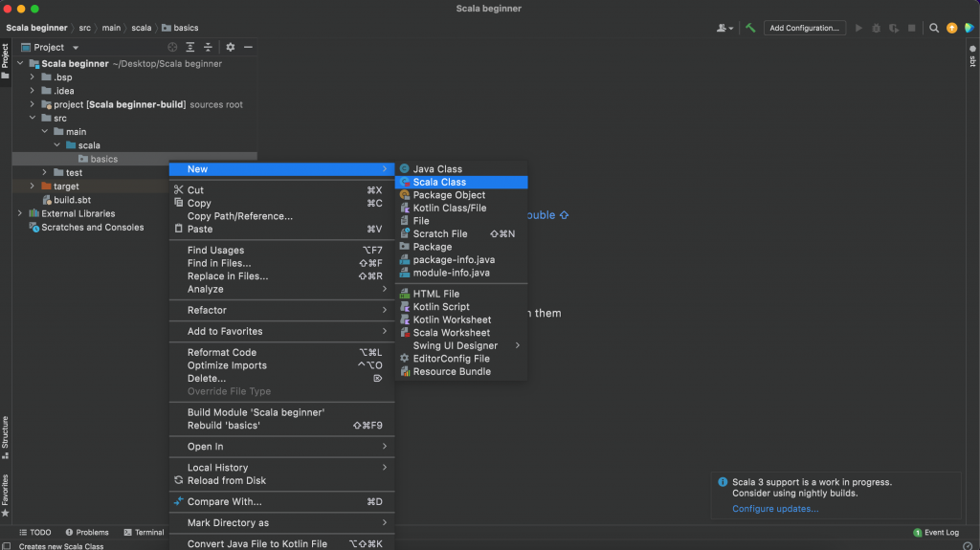
Task: Click the Debug bug icon in toolbar
Action: 877,28
